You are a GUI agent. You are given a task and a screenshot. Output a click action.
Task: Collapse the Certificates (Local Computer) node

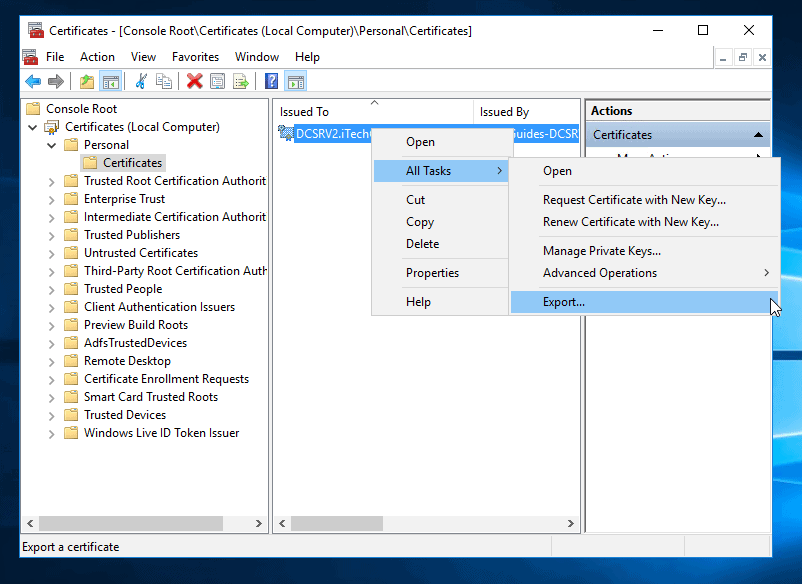coord(33,126)
